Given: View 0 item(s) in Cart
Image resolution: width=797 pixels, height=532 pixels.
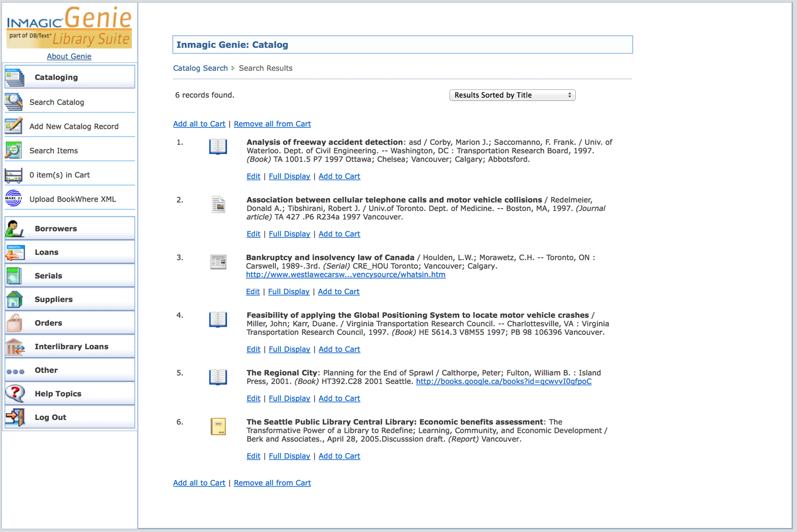Looking at the screenshot, I should [60, 175].
